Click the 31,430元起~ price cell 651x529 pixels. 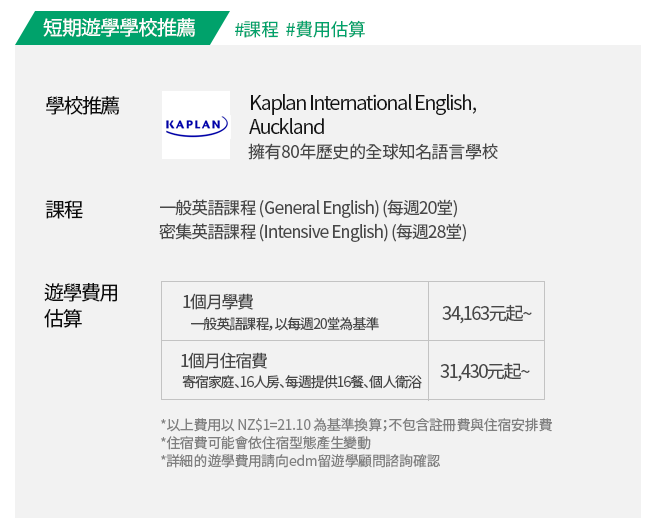pos(487,370)
